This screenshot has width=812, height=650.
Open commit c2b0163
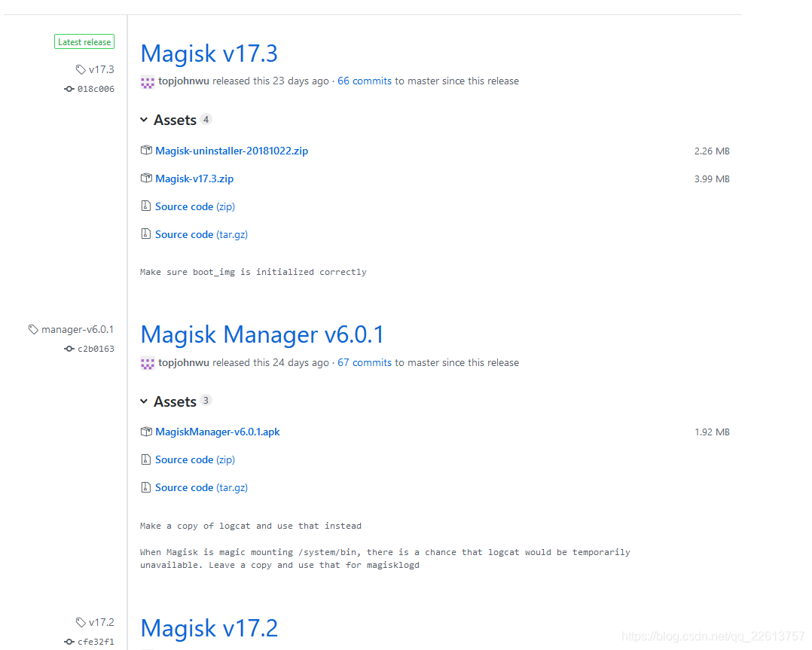coord(96,349)
